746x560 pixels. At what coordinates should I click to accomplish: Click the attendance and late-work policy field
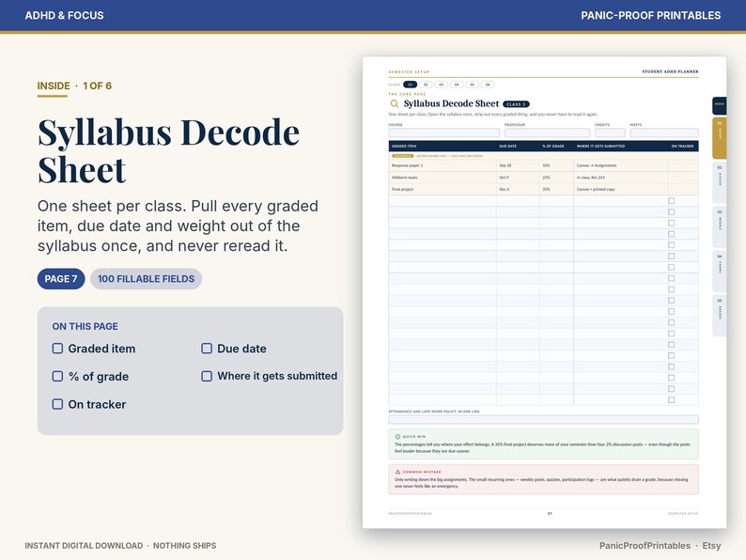pos(543,419)
